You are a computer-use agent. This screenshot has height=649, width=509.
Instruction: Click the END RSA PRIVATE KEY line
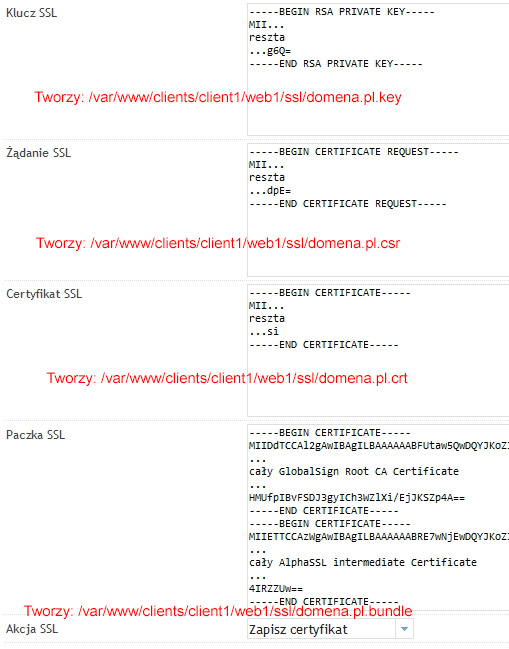pos(336,64)
